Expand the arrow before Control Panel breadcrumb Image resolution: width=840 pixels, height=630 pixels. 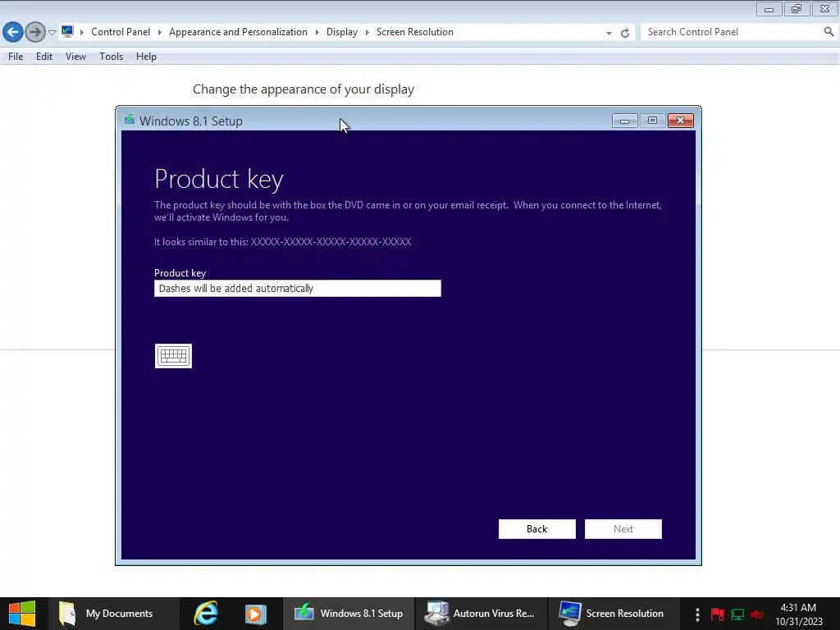[x=82, y=32]
